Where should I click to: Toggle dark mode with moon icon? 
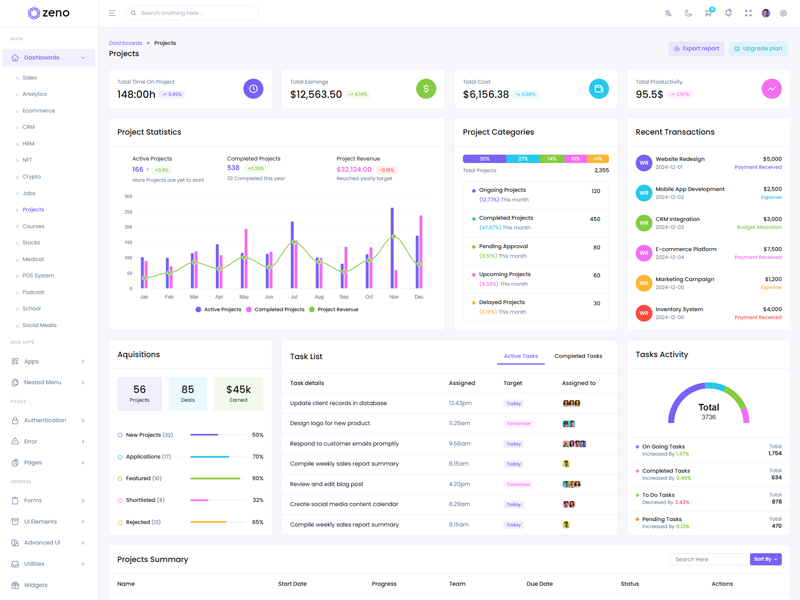688,13
